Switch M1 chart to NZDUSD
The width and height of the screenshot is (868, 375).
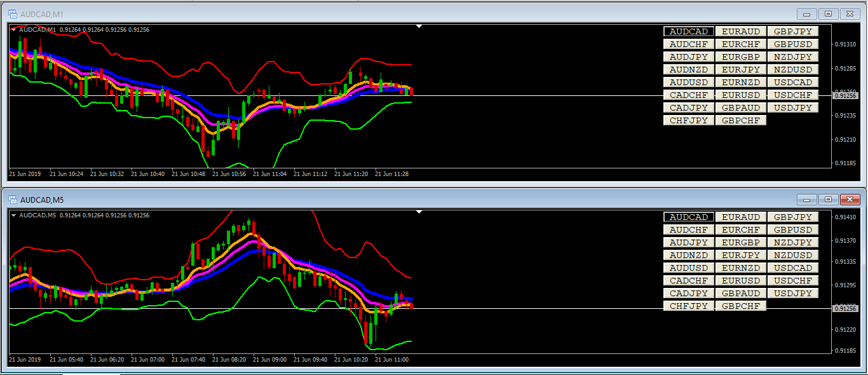793,69
